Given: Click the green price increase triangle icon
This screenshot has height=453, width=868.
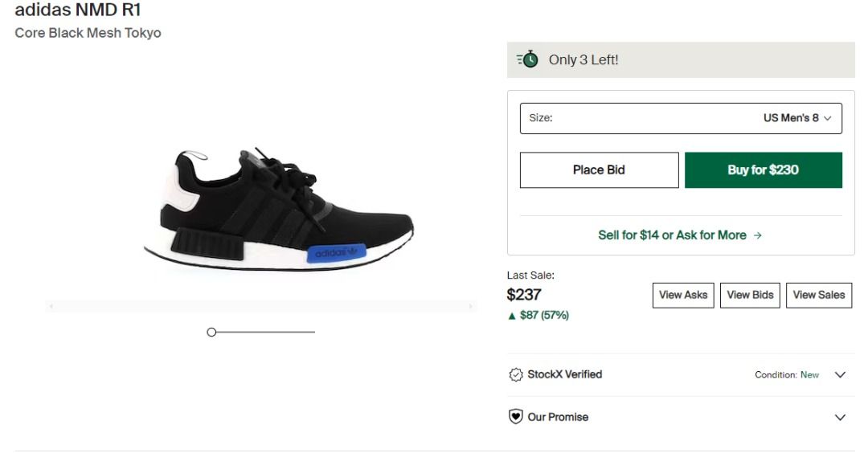Looking at the screenshot, I should pyautogui.click(x=512, y=316).
